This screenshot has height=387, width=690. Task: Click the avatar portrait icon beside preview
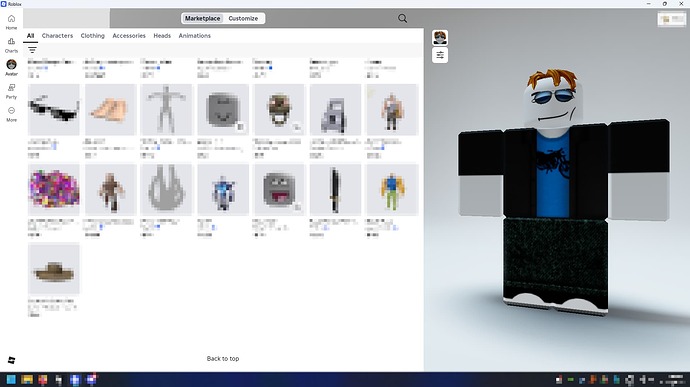tap(440, 38)
